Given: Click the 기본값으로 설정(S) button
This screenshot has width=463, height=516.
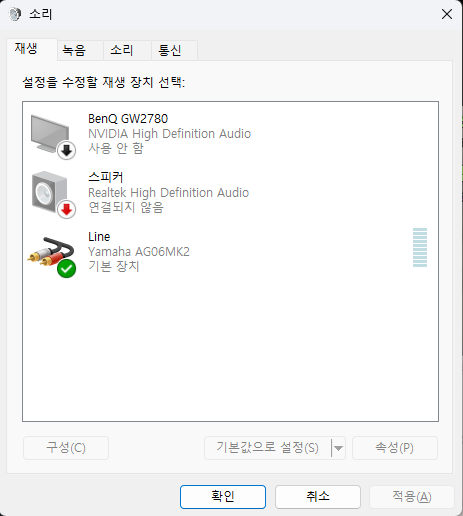Looking at the screenshot, I should pos(268,448).
